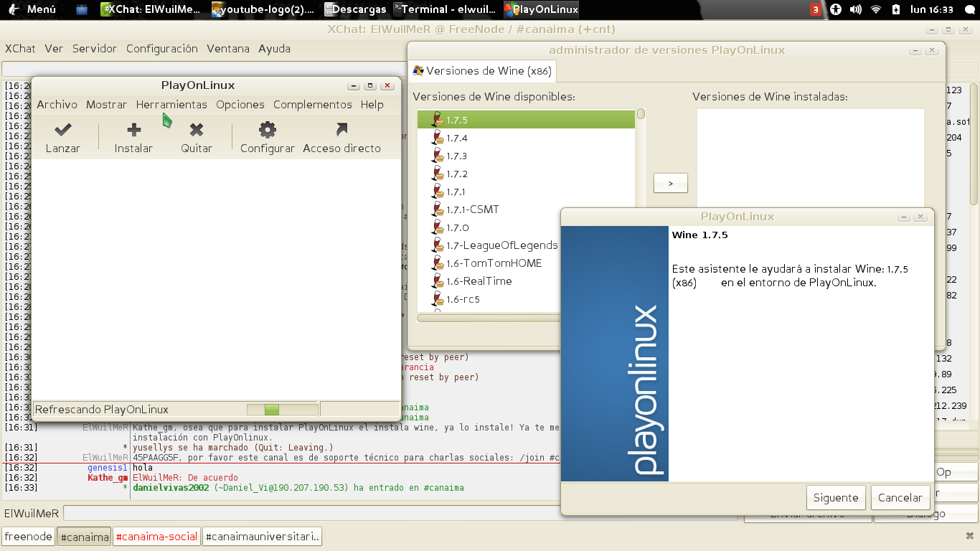The width and height of the screenshot is (980, 551).
Task: Open the notification badge in top panel
Action: [x=816, y=9]
